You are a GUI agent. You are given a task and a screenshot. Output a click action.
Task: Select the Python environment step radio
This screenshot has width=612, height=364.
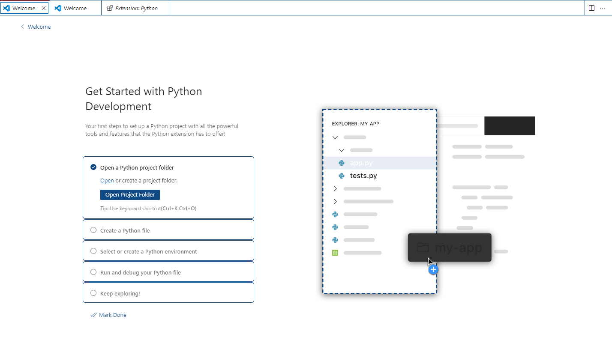[93, 251]
